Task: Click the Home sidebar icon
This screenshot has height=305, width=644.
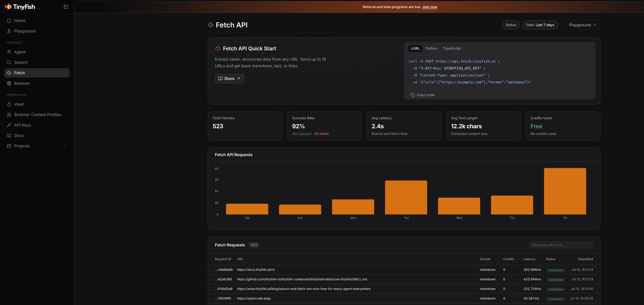Action: click(9, 20)
